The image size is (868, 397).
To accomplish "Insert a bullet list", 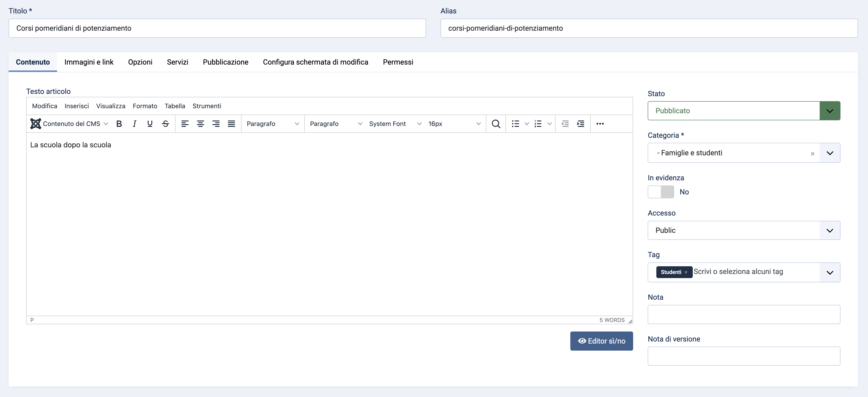I will point(515,123).
